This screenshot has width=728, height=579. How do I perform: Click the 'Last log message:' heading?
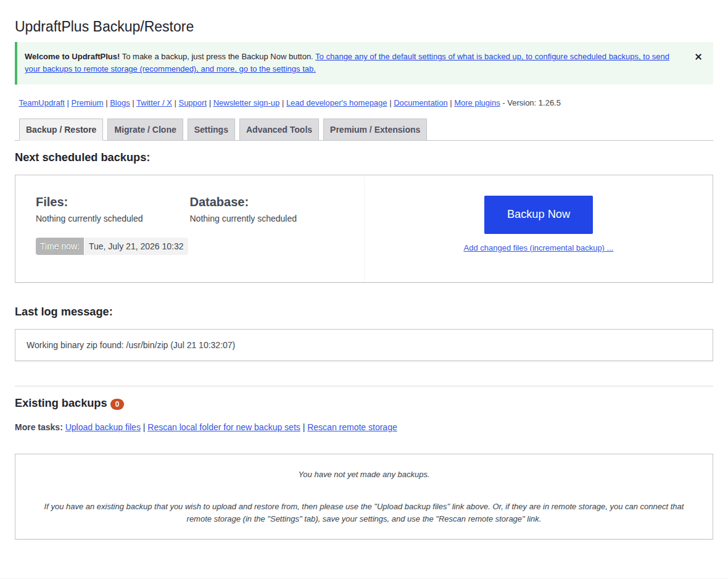[x=64, y=311]
